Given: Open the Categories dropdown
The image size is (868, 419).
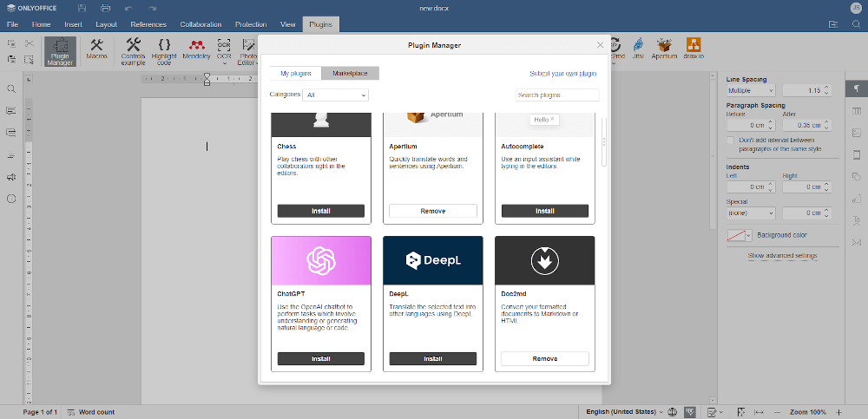Looking at the screenshot, I should tap(335, 95).
